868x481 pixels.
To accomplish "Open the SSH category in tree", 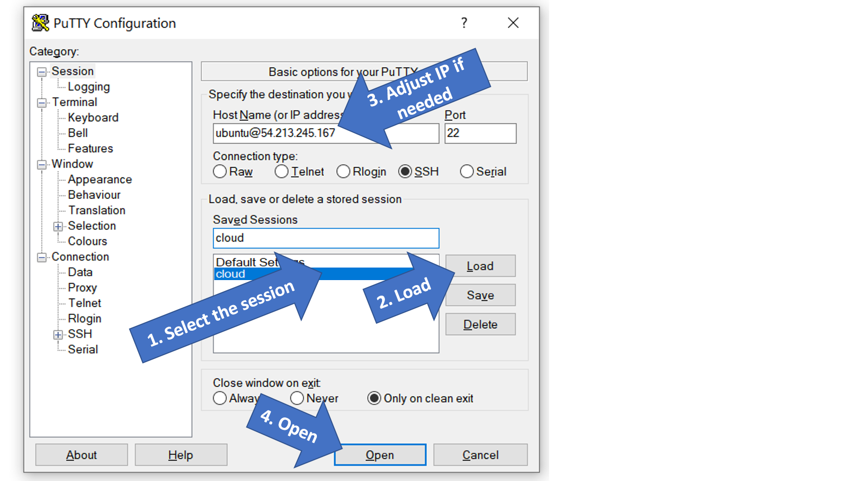I will point(80,334).
